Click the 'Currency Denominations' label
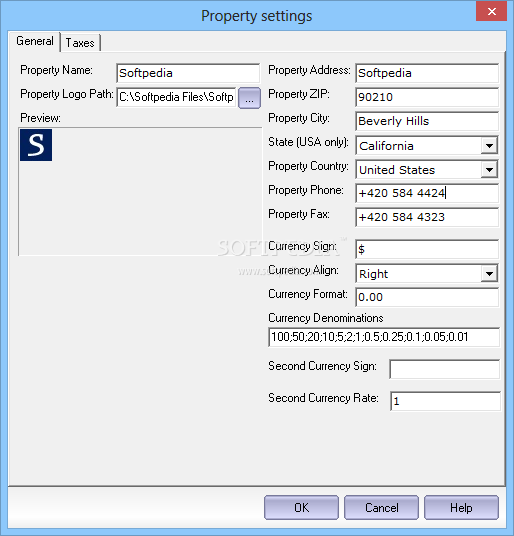This screenshot has height=536, width=514. pos(326,318)
